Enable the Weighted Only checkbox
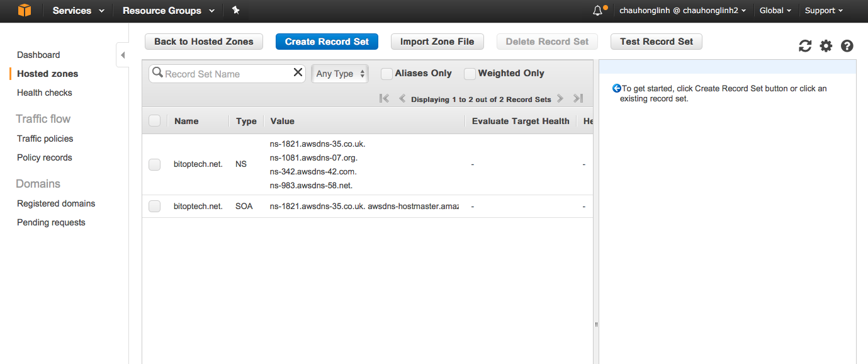This screenshot has width=868, height=364. click(470, 74)
